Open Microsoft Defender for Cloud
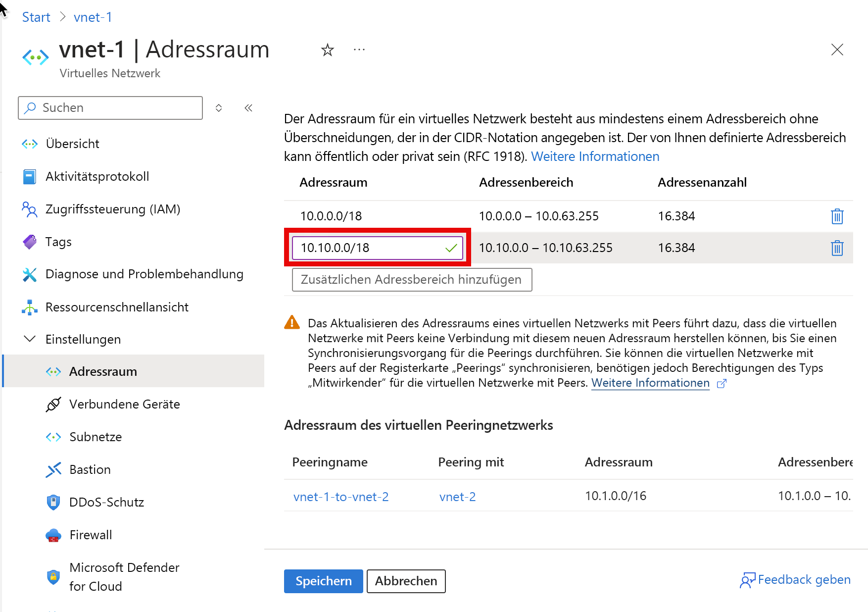The height and width of the screenshot is (612, 868). [124, 577]
